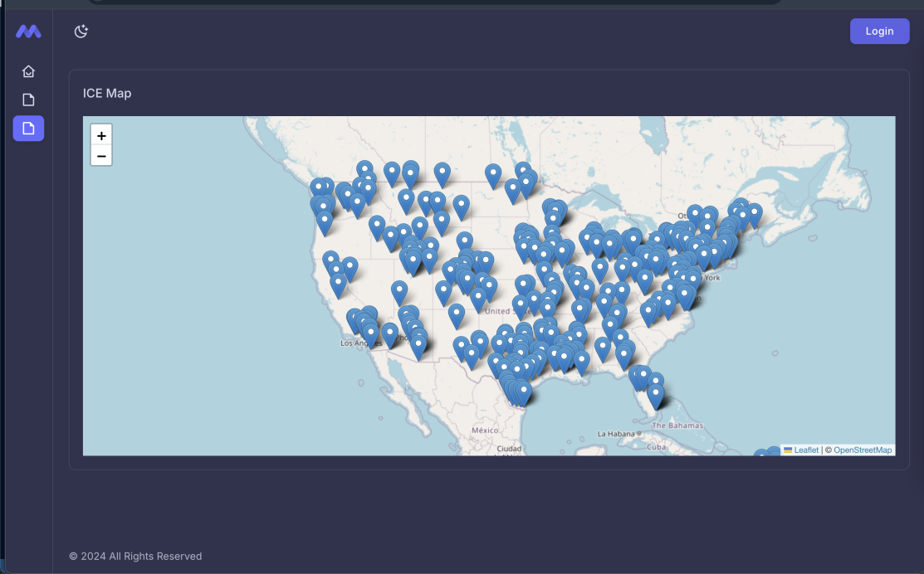Click the ICE Map heading text
This screenshot has height=574, width=924.
click(x=107, y=93)
